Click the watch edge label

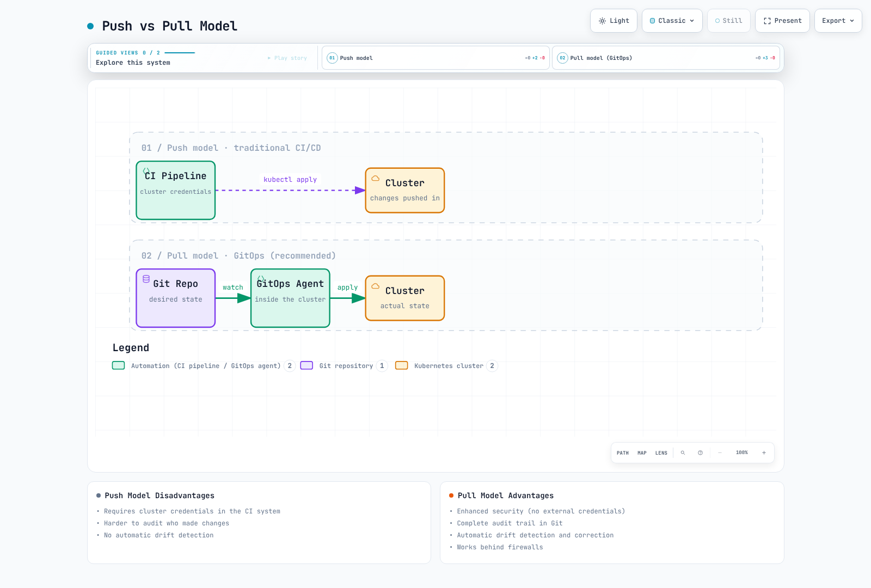click(233, 287)
